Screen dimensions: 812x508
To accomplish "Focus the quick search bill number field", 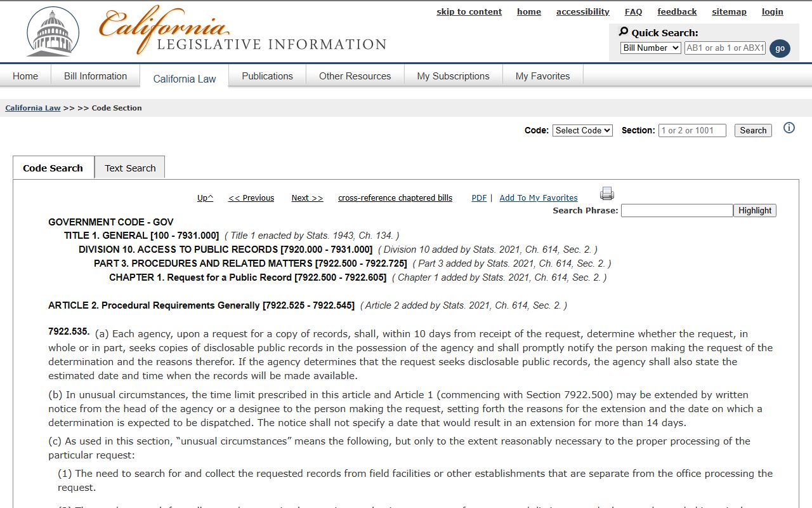I will pos(725,48).
